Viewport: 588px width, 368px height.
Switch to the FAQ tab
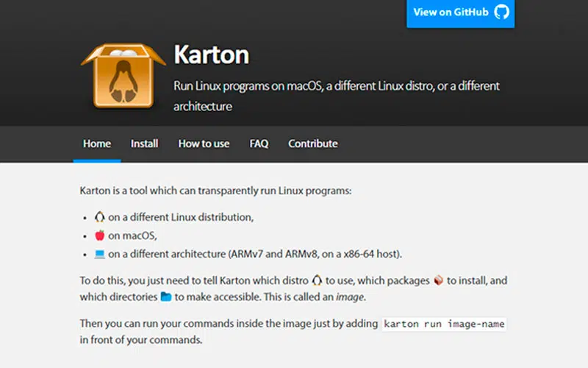[x=259, y=144]
